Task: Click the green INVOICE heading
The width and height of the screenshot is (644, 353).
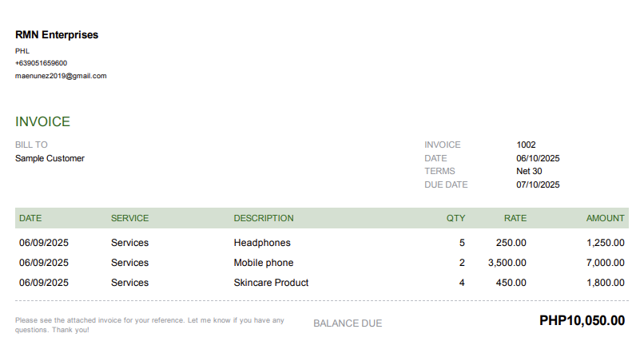Action: click(x=43, y=122)
